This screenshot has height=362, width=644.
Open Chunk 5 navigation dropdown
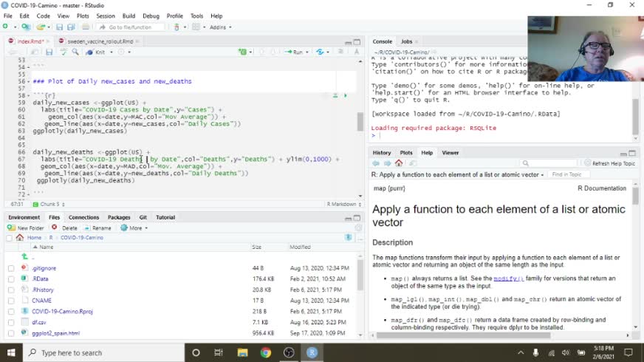tap(49, 204)
